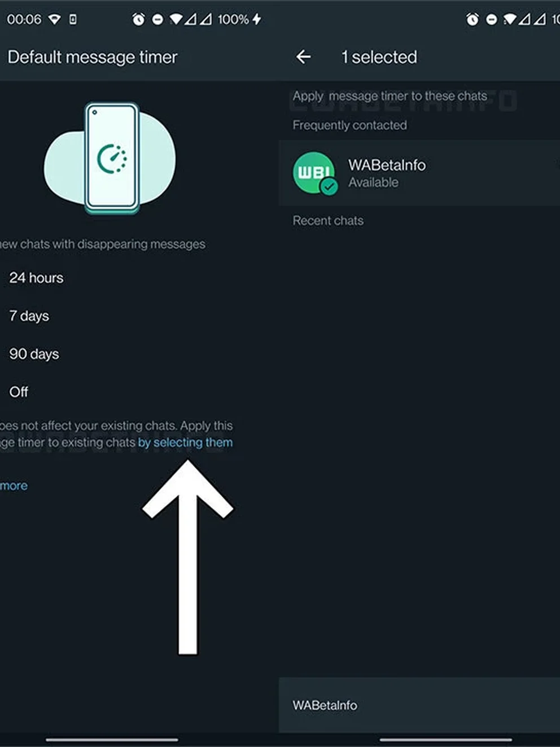Tap the do-not-disturb icon in left status bar
The height and width of the screenshot is (747, 560).
[x=158, y=19]
